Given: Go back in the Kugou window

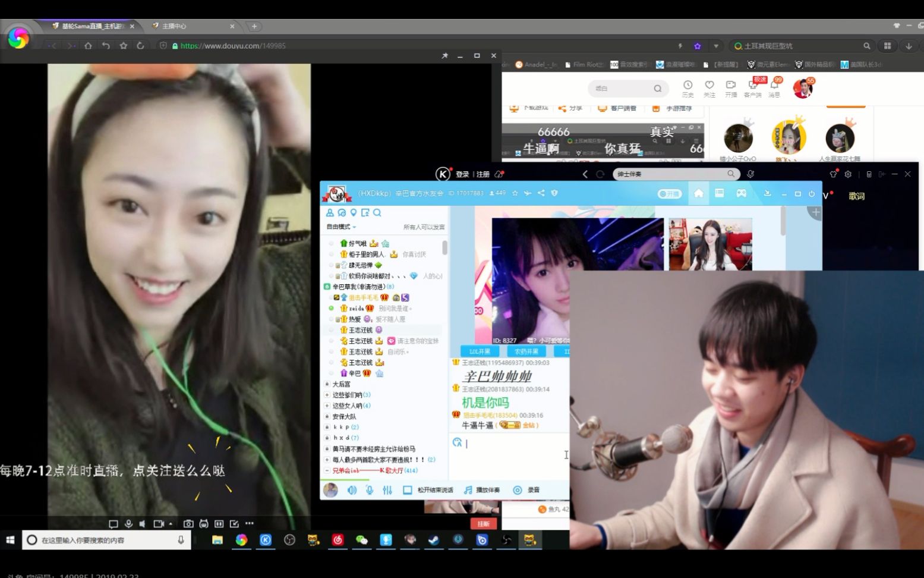Looking at the screenshot, I should pyautogui.click(x=585, y=174).
